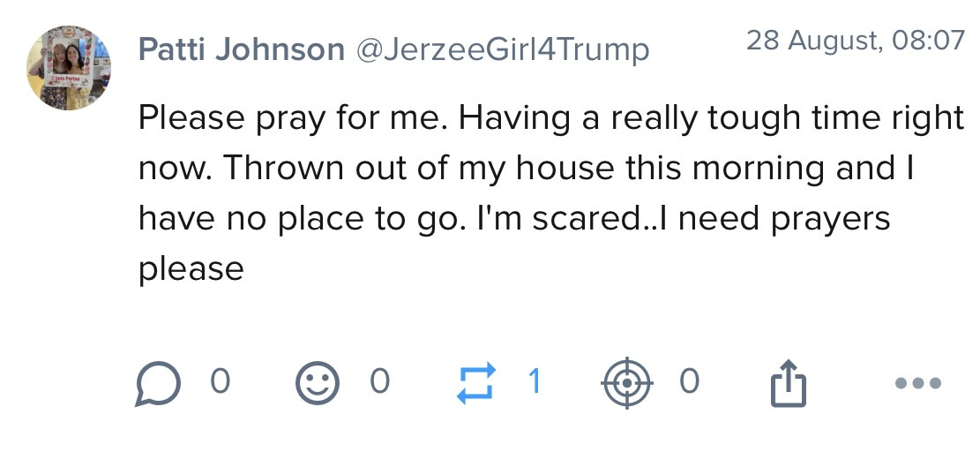React using the smiley face icon

pyautogui.click(x=317, y=385)
